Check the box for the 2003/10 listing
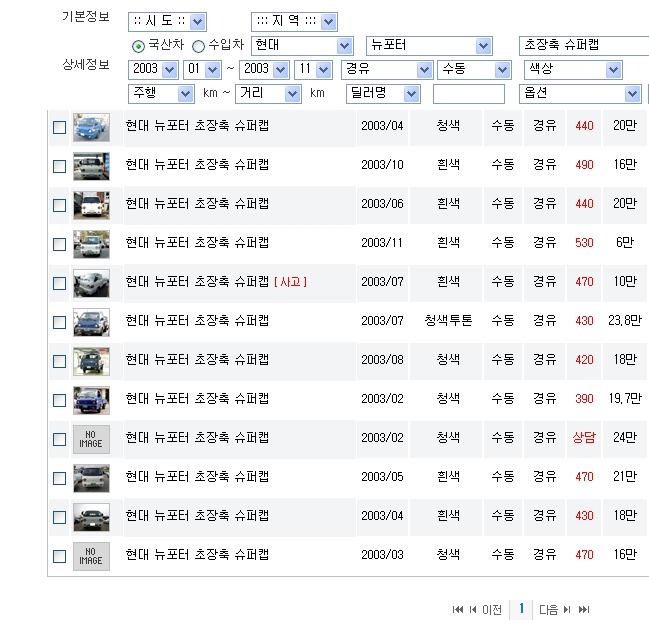Screen dimensions: 649x624 [x=60, y=166]
